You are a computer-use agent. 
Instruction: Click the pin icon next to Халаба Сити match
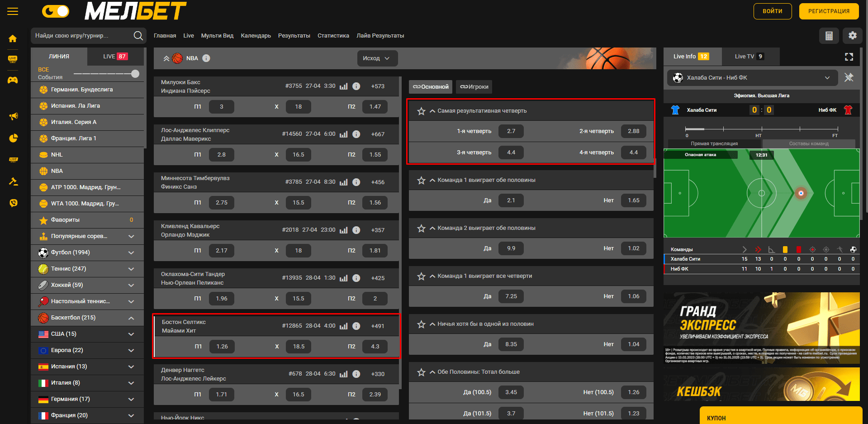coord(849,77)
